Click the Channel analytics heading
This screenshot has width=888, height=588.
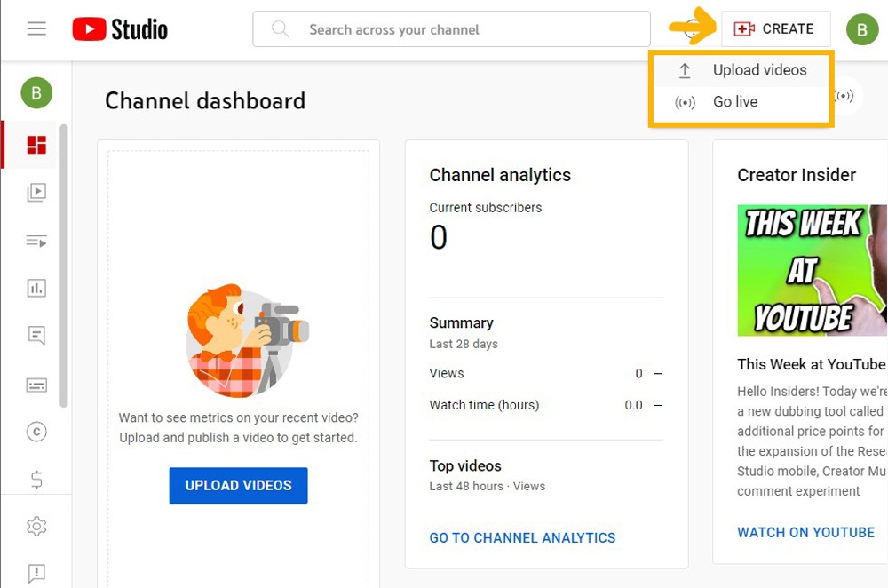click(x=500, y=175)
